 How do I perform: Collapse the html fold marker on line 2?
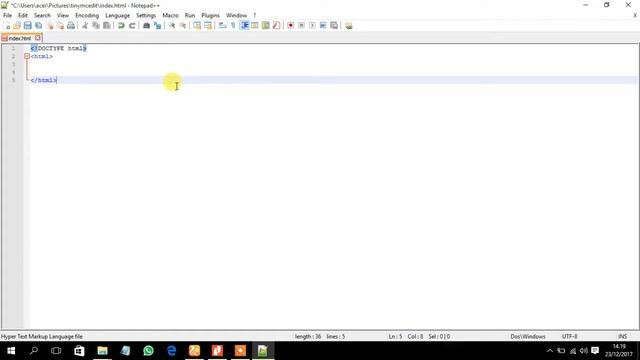point(27,56)
